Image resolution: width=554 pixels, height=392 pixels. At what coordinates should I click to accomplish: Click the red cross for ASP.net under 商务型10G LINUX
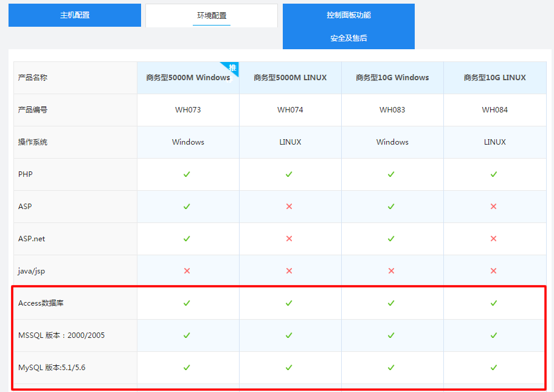pyautogui.click(x=493, y=239)
